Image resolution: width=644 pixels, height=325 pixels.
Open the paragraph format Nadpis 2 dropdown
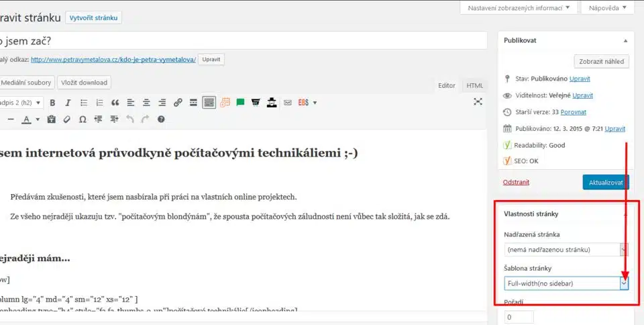(x=21, y=103)
